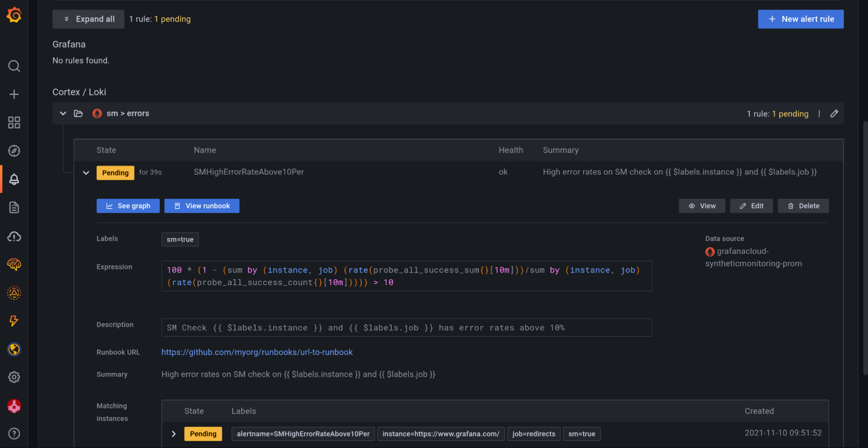
Task: Delete the alert rule
Action: point(803,206)
